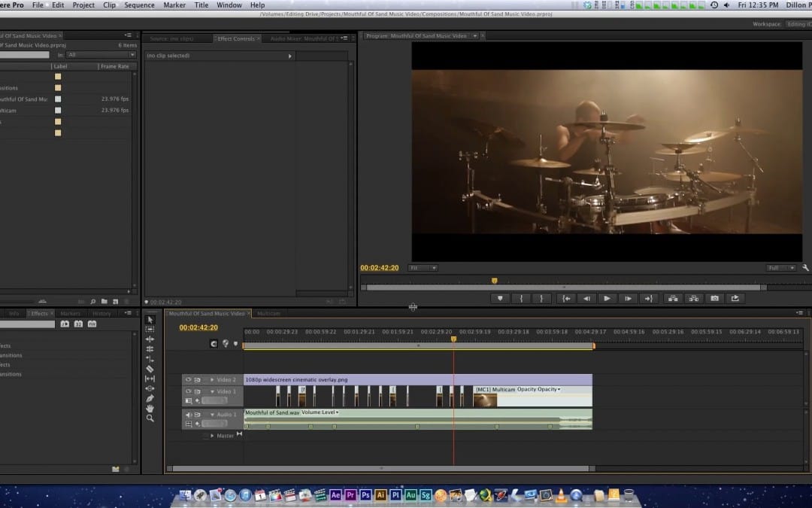This screenshot has height=508, width=812.
Task: Select the Zoom magnifier tool
Action: click(x=150, y=418)
